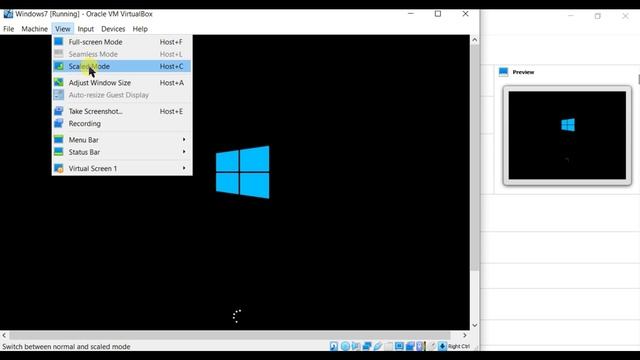The width and height of the screenshot is (640, 360).
Task: Expand the Menu Bar submenu arrow
Action: (184, 140)
